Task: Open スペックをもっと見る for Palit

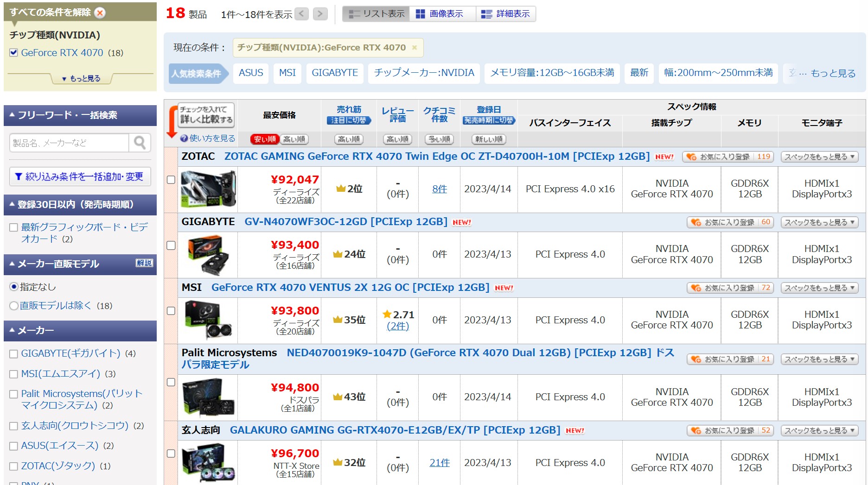Action: pos(819,359)
